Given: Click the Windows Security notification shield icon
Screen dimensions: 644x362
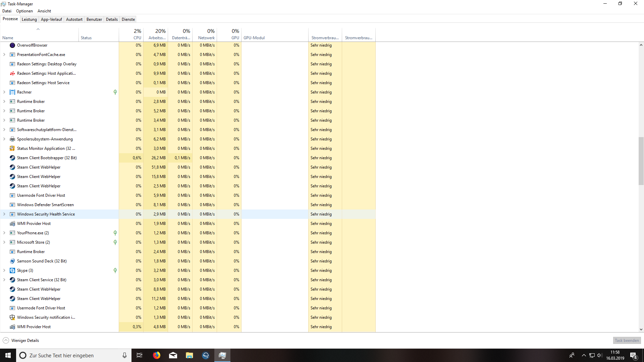Looking at the screenshot, I should click(12, 317).
